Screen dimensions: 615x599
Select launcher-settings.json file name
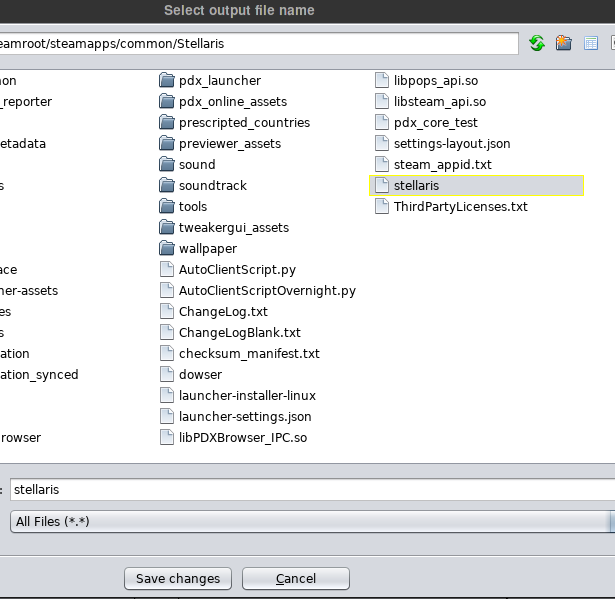[x=245, y=416]
